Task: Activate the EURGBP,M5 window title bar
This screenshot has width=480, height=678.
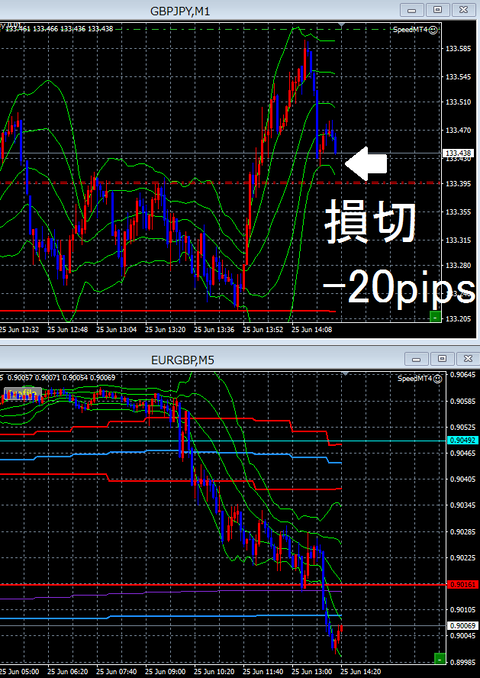Action: [x=182, y=360]
